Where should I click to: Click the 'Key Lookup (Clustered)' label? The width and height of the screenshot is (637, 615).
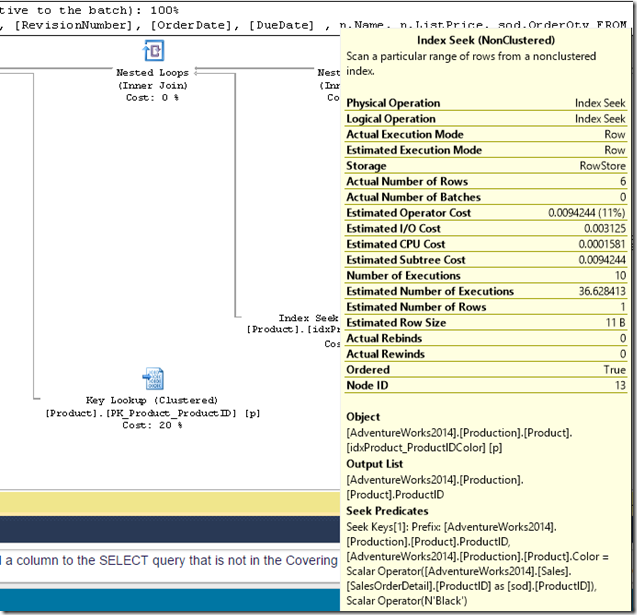click(x=152, y=401)
